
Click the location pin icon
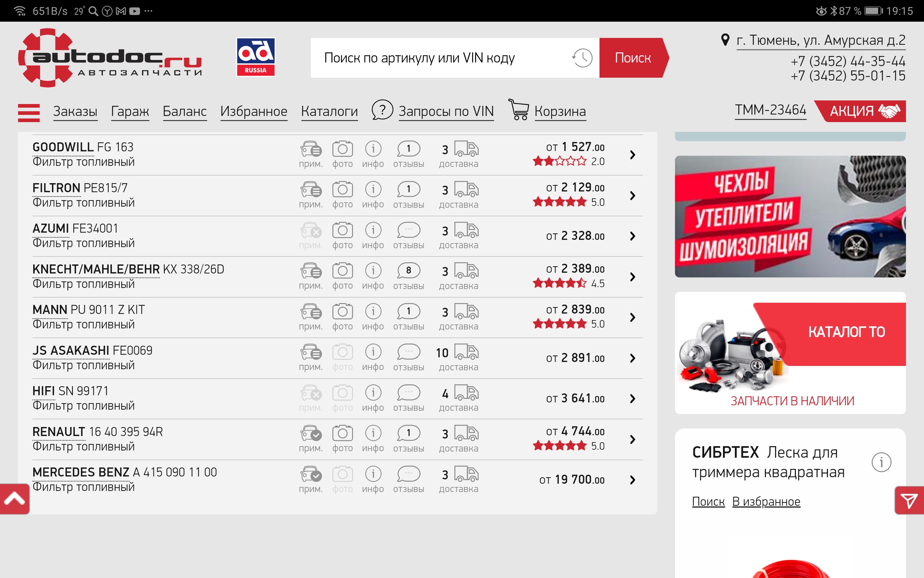725,40
